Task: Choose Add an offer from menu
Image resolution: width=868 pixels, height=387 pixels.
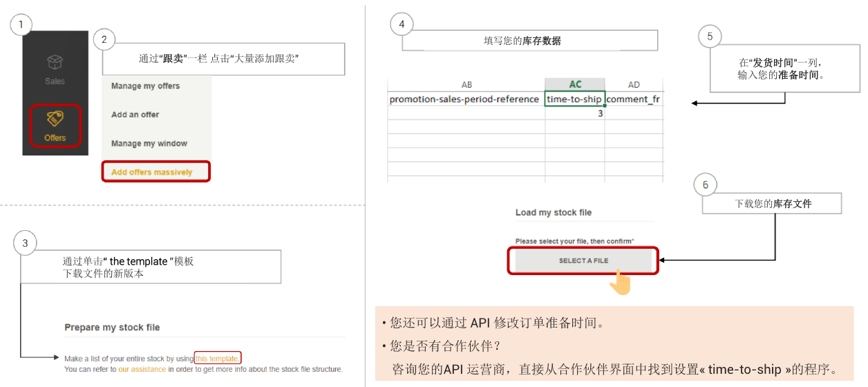Action: (135, 115)
